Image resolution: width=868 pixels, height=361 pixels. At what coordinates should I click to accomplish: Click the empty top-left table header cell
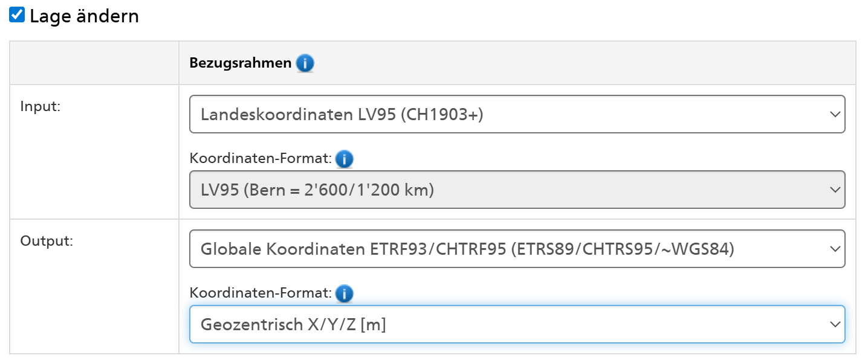94,63
